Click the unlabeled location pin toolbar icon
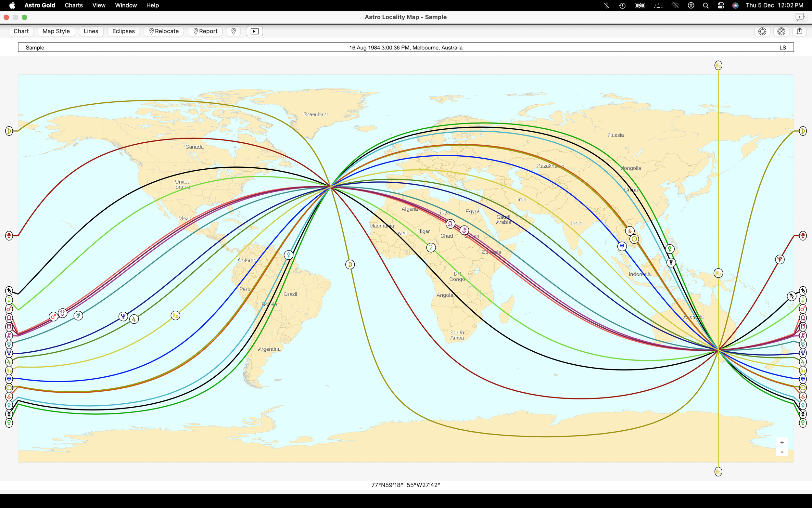The width and height of the screenshot is (812, 508). click(234, 31)
